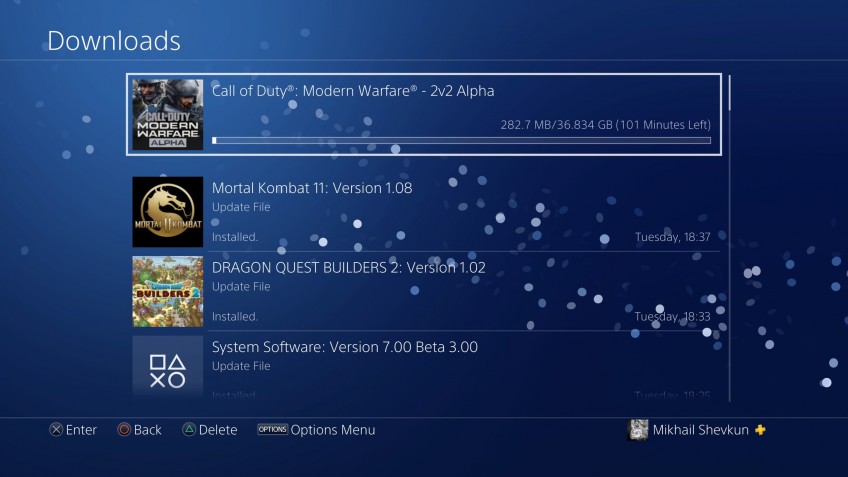The height and width of the screenshot is (477, 848).
Task: Click the triangle button Delete icon
Action: tap(189, 430)
